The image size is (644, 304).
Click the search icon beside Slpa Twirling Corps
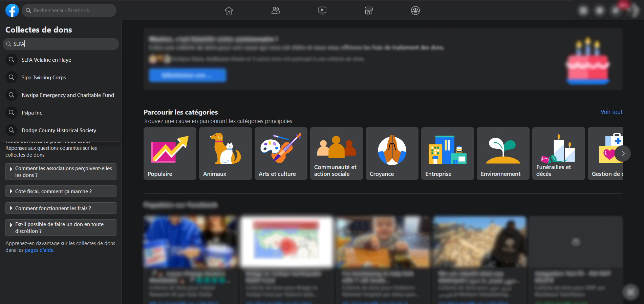(x=12, y=78)
